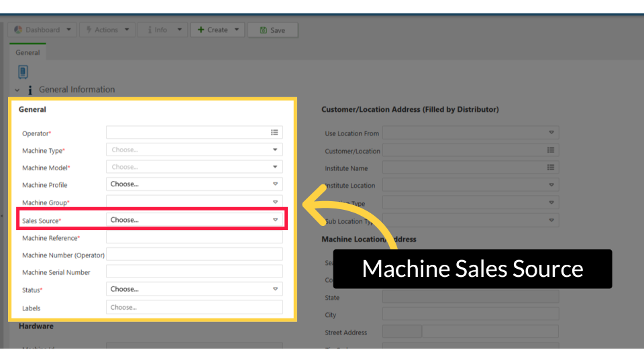
Task: Open the Use Location From dropdown
Action: tap(470, 133)
